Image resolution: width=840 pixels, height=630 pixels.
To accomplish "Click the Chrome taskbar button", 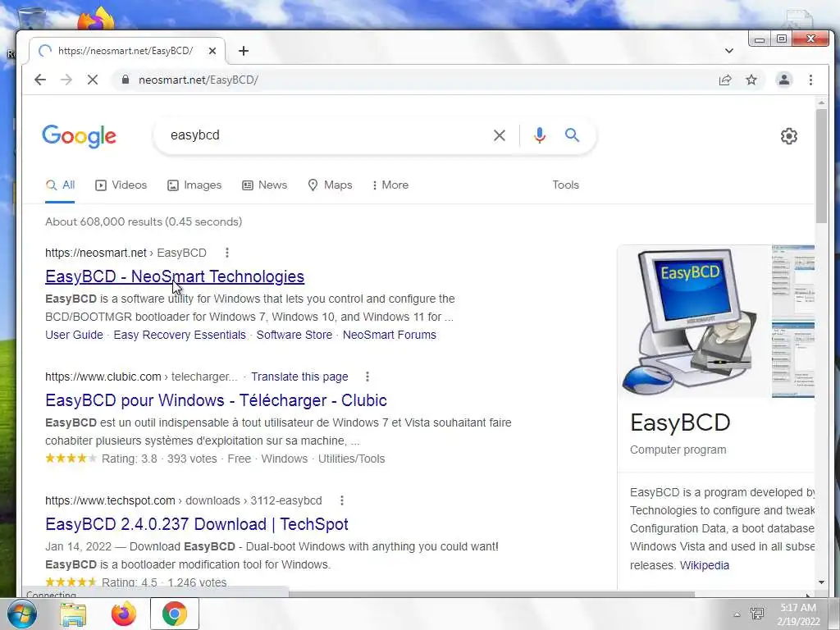I will click(175, 614).
